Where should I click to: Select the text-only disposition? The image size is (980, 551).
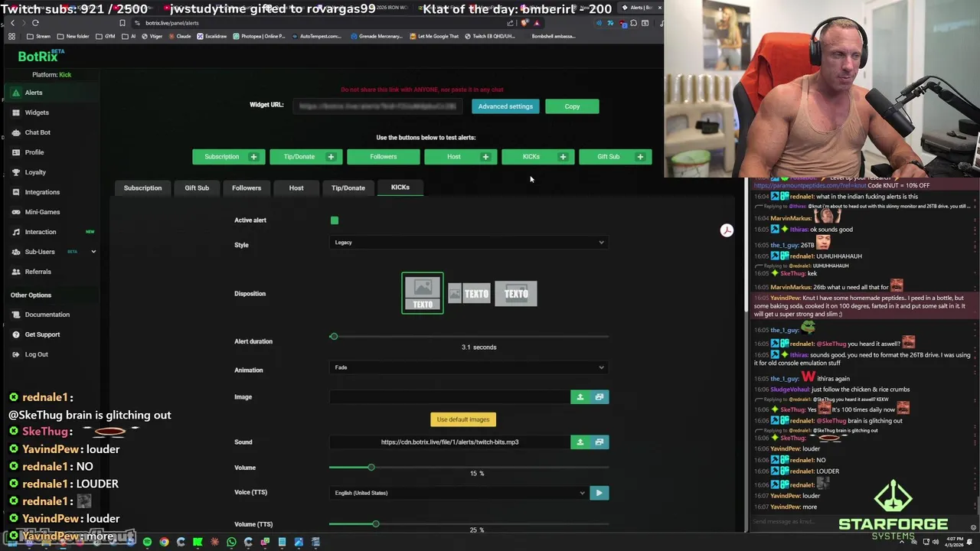[x=516, y=294]
